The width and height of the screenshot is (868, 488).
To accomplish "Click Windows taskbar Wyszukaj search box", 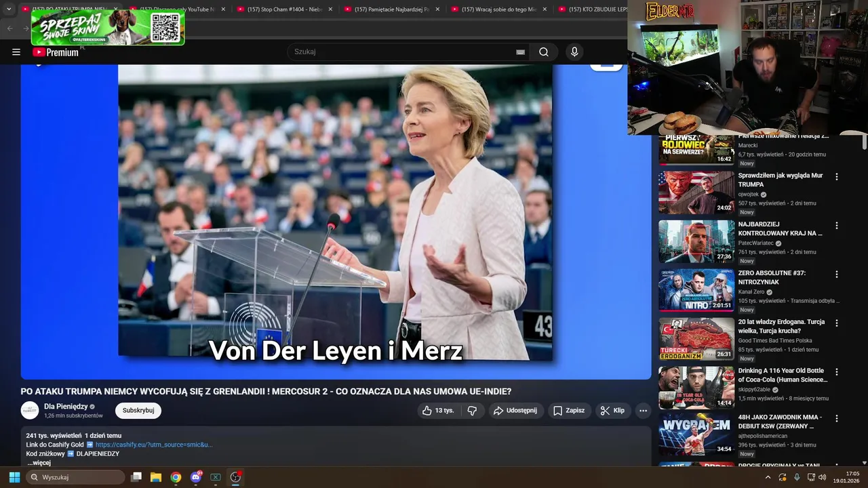I will point(76,477).
